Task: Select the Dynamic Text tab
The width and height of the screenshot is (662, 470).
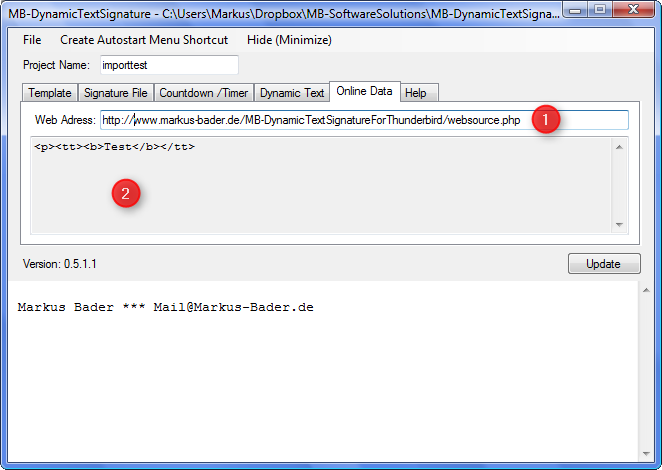Action: tap(292, 93)
